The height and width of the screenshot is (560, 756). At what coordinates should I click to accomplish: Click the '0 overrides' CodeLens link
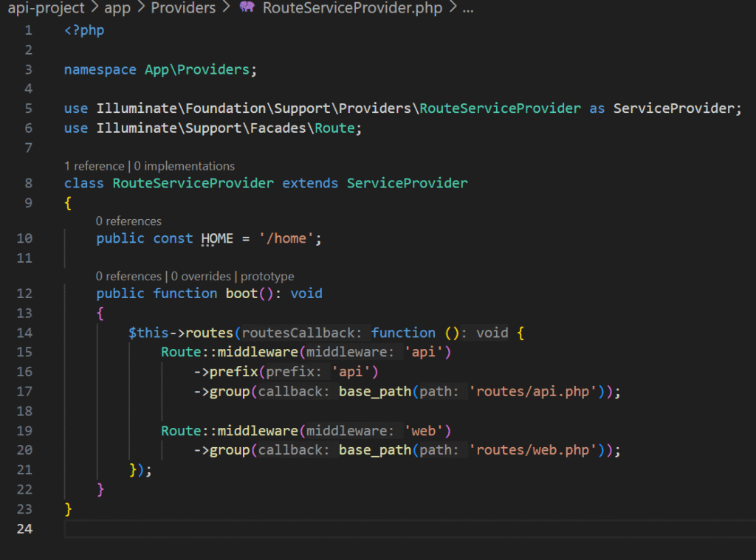pyautogui.click(x=202, y=276)
